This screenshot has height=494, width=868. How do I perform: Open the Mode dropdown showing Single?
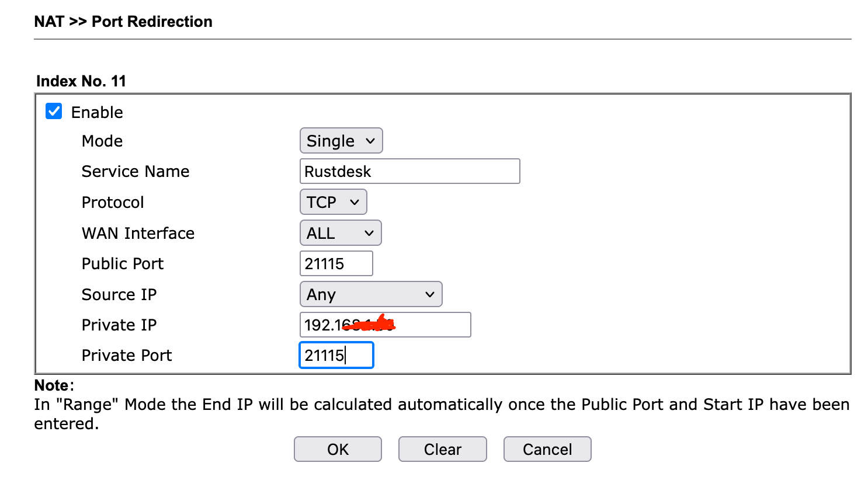(341, 141)
